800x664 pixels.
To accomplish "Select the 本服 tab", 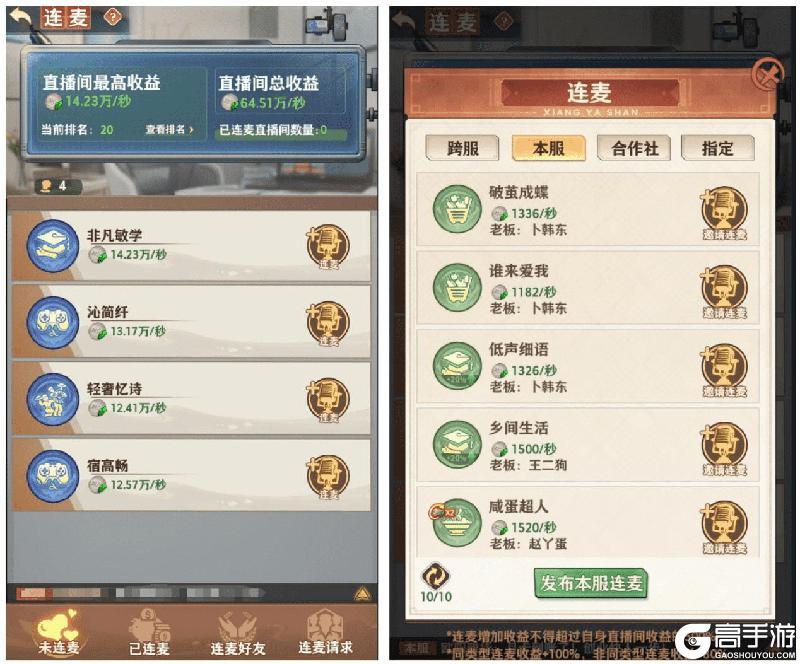I will [548, 148].
